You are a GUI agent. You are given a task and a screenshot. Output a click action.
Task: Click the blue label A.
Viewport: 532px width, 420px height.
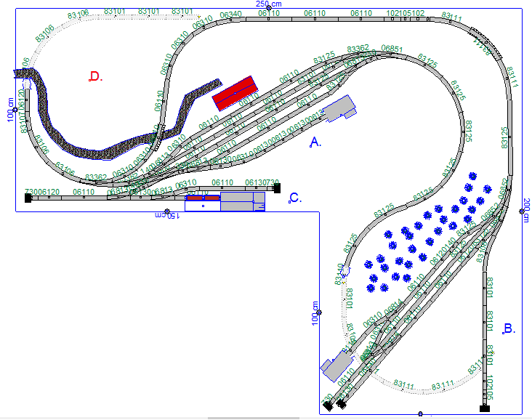(x=315, y=142)
